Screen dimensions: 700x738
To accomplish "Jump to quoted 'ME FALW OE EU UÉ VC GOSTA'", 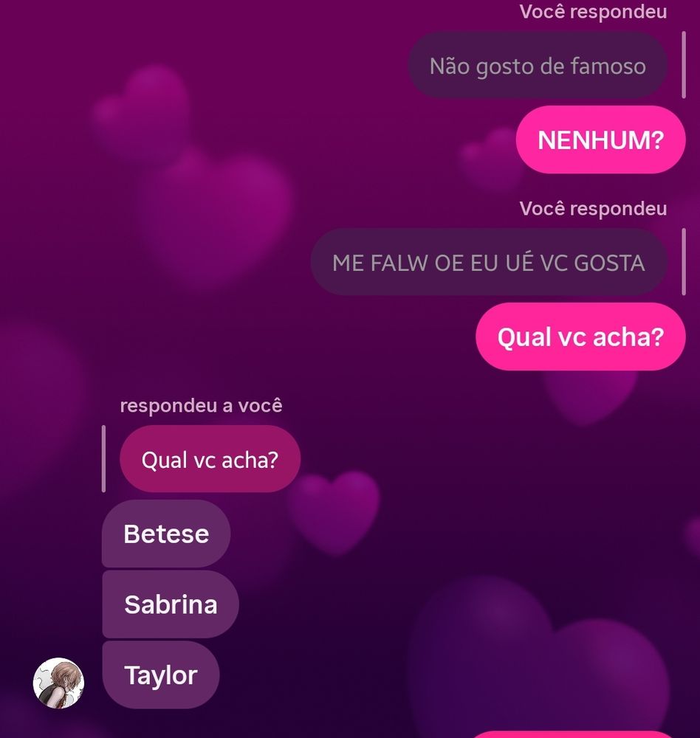I will pyautogui.click(x=489, y=262).
